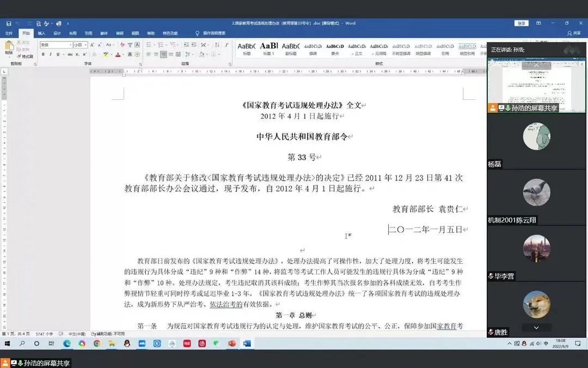Click the multilevel list icon
The height and width of the screenshot is (368, 588).
(173, 45)
